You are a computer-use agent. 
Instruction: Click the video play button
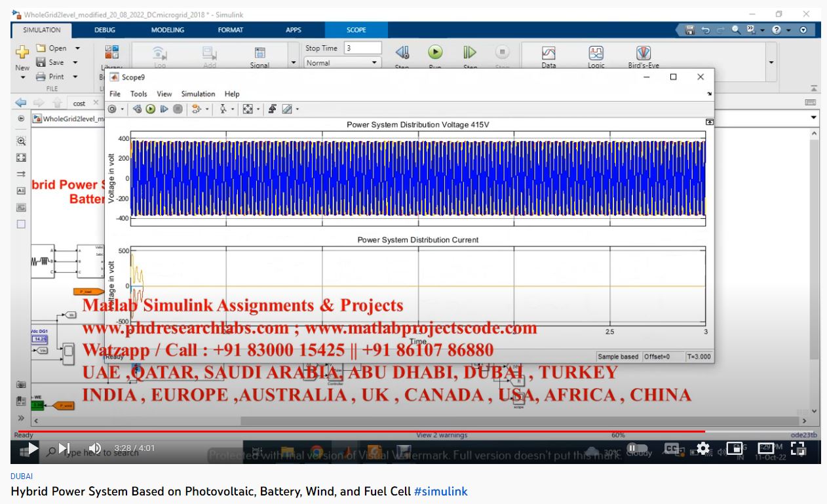32,448
